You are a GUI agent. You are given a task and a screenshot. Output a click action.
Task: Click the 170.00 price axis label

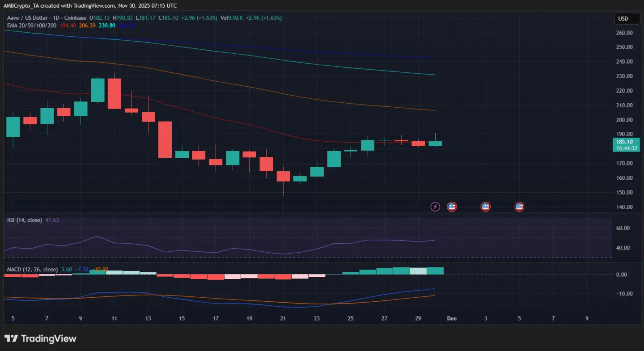(x=623, y=163)
